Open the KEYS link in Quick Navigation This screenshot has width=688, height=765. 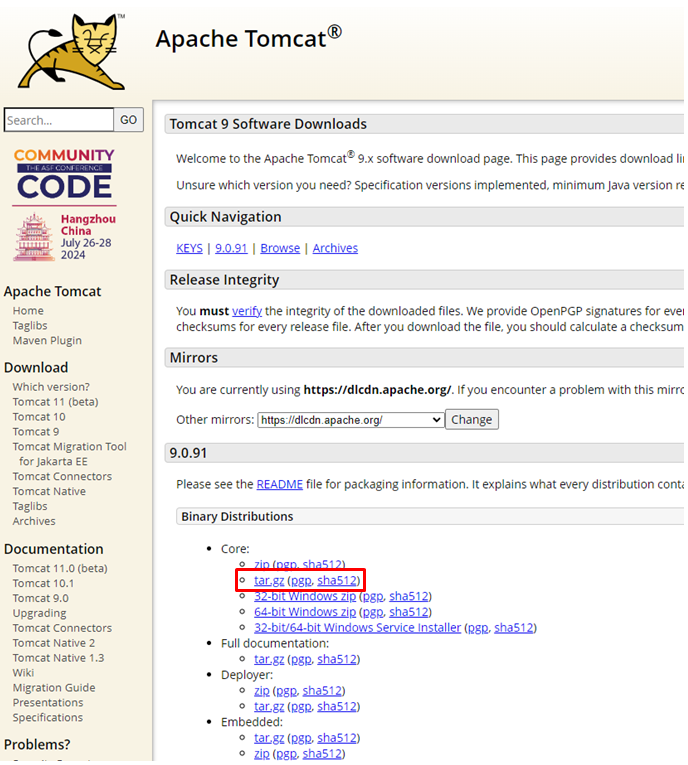189,248
